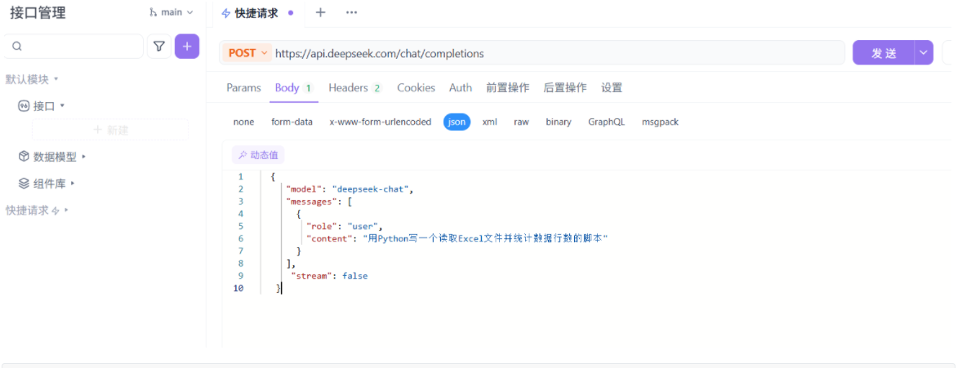
Task: Select the json body type
Action: pos(457,122)
